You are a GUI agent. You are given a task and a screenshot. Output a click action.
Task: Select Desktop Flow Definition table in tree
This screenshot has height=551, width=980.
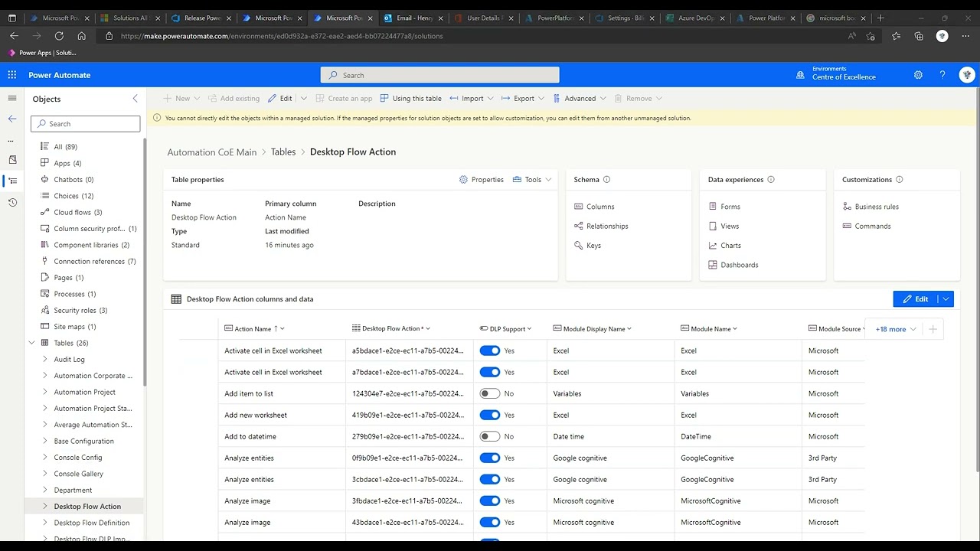(x=91, y=523)
